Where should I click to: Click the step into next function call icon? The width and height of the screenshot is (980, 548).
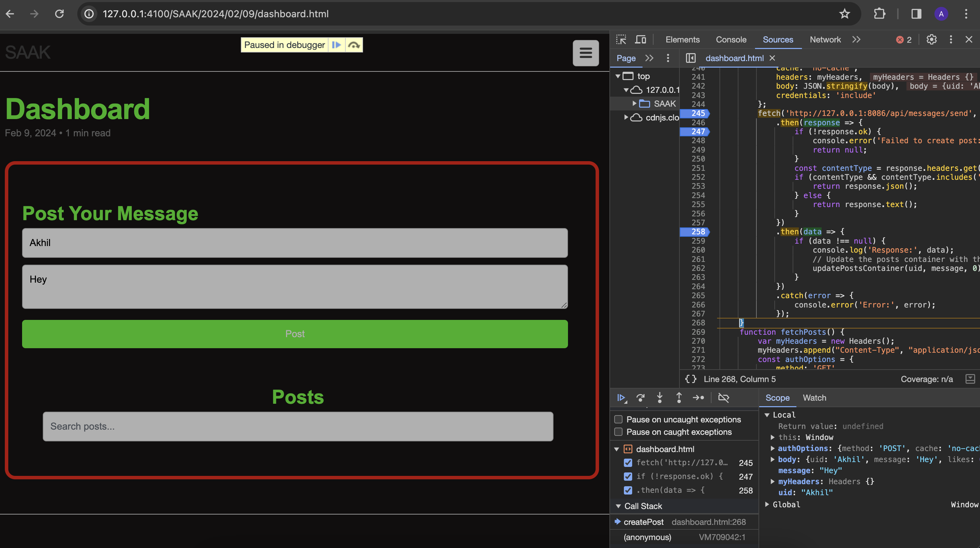click(x=659, y=398)
